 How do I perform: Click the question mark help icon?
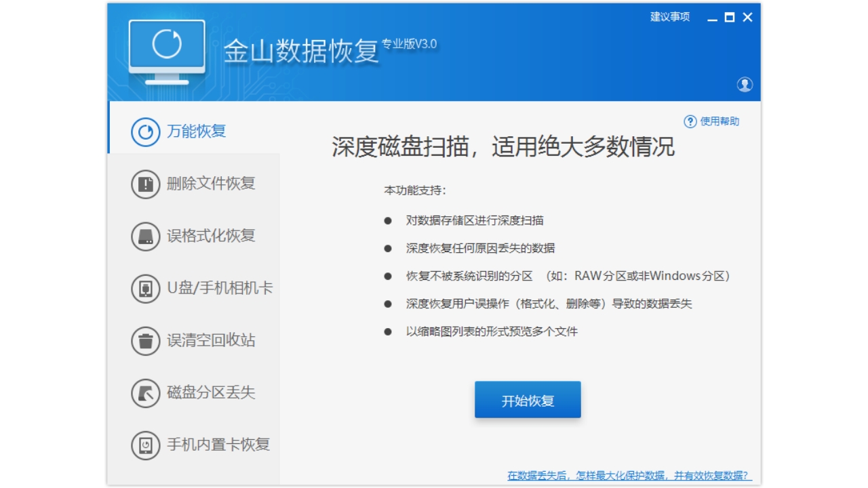(x=690, y=121)
